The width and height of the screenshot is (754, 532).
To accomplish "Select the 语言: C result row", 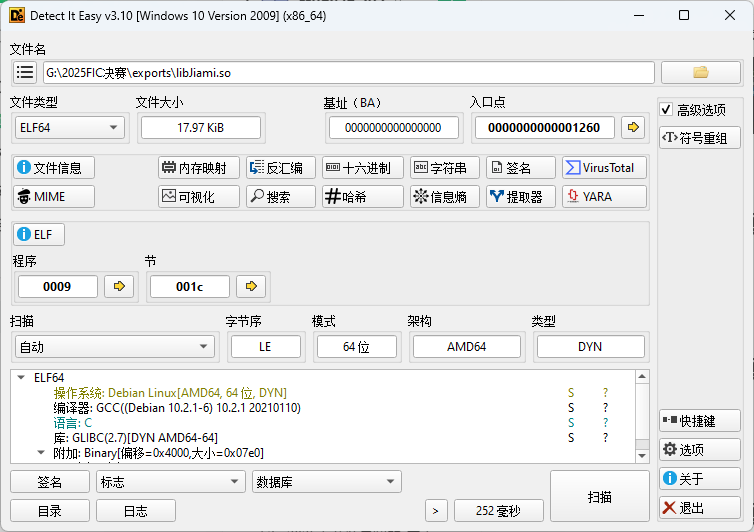I will (322, 423).
